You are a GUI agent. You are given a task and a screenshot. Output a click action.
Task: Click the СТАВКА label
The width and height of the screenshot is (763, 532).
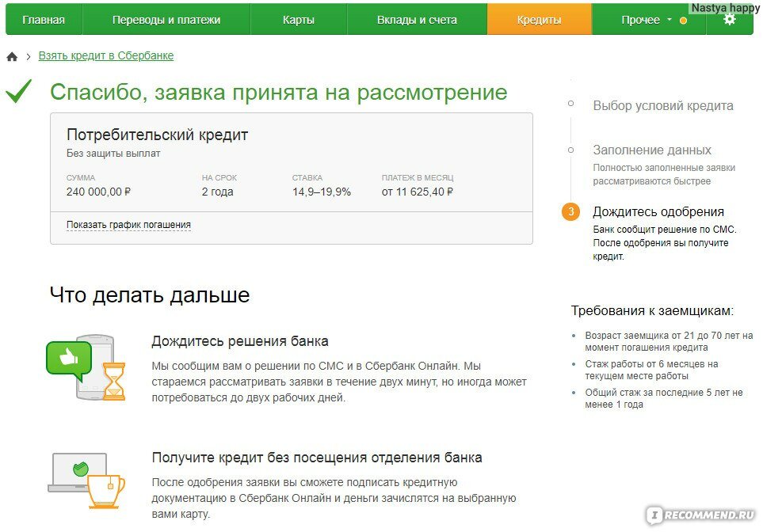click(307, 178)
